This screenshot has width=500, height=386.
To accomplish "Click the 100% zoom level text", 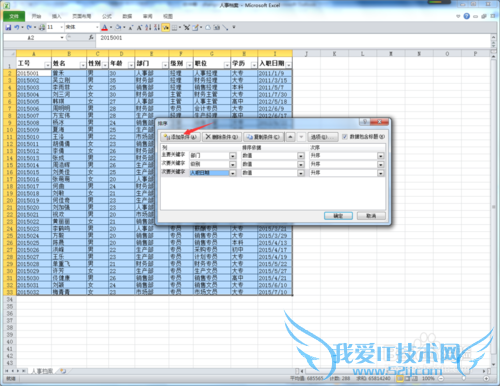I will (x=428, y=379).
